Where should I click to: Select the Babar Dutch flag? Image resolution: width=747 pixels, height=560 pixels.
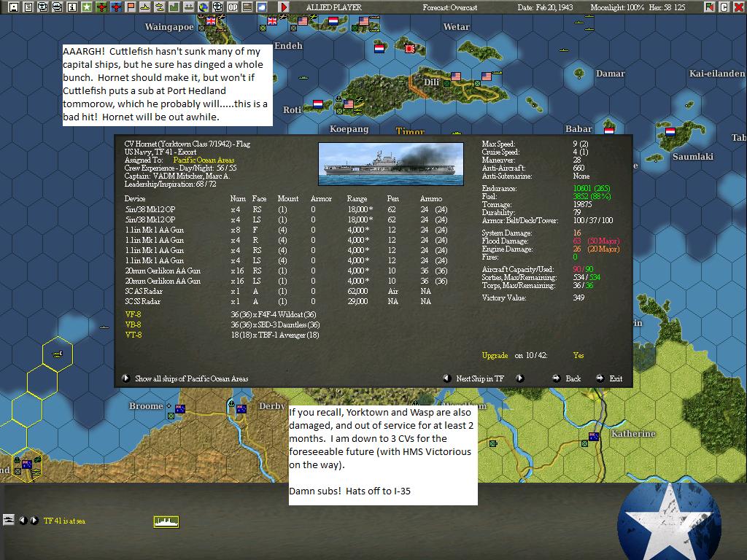609,131
